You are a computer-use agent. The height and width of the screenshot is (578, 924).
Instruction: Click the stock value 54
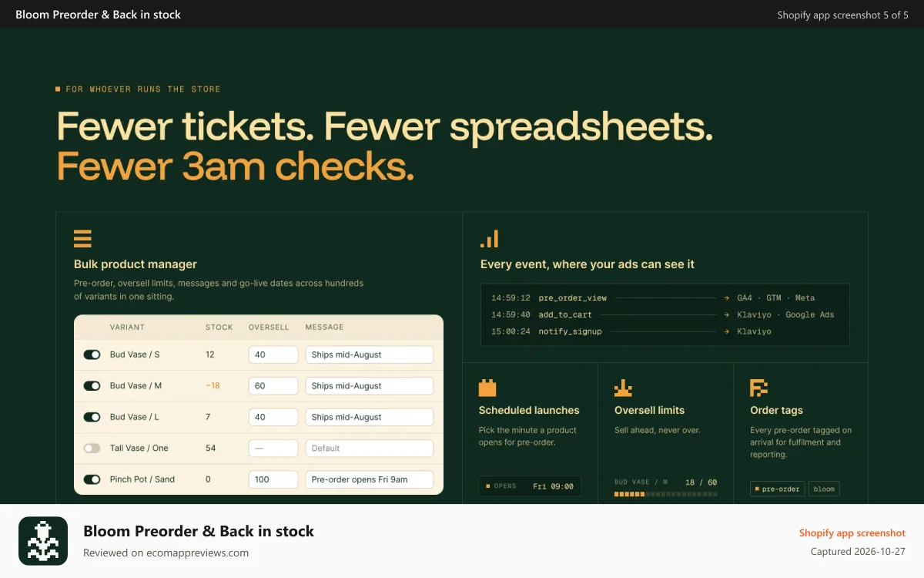pos(211,448)
